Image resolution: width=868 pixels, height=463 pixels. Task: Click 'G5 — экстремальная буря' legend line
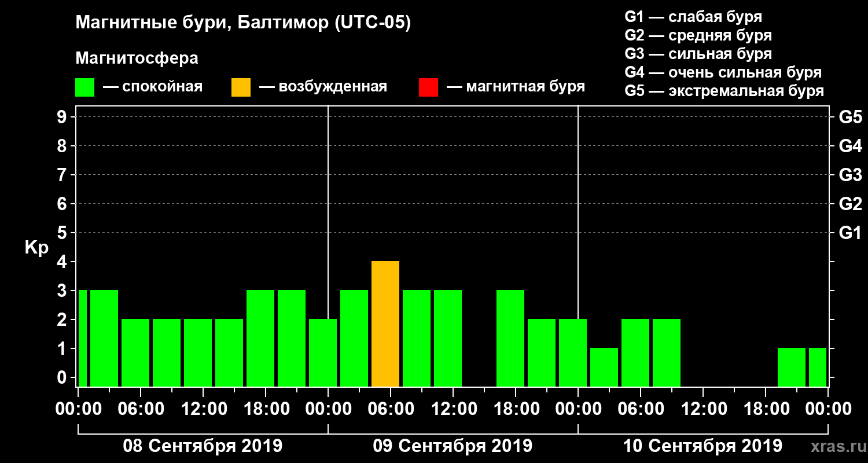[724, 91]
